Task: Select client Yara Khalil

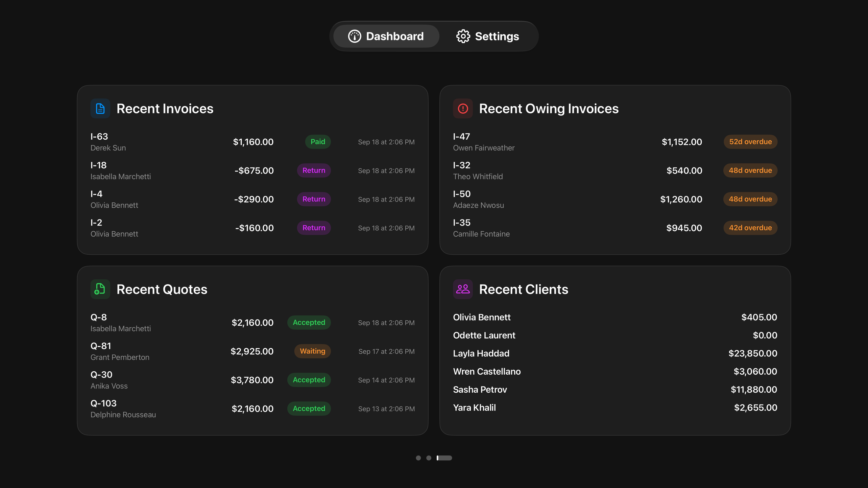Action: coord(615,407)
